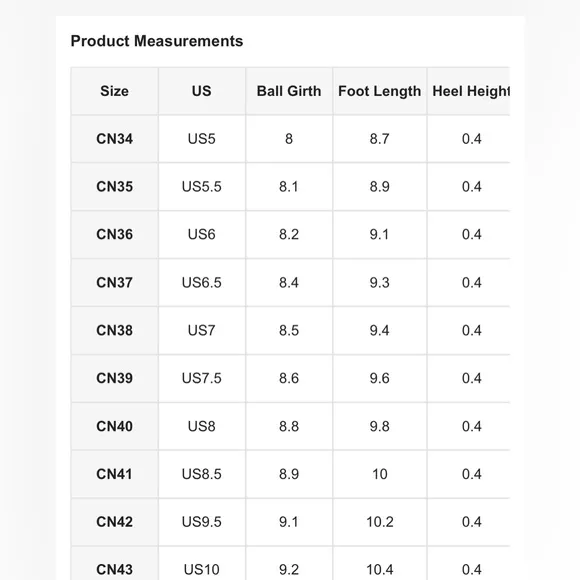Click the CN38 row label
This screenshot has width=580, height=580.
[x=114, y=330]
